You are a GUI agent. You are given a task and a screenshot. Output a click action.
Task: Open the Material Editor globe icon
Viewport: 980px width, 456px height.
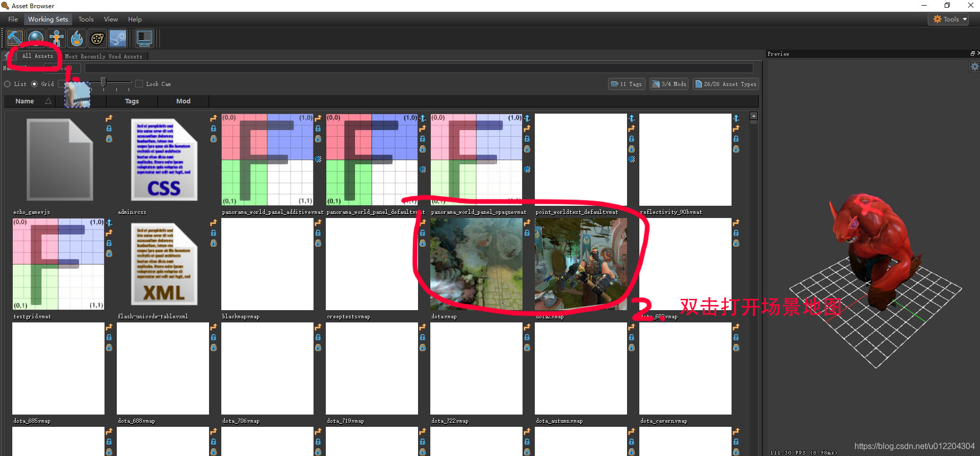click(x=36, y=38)
